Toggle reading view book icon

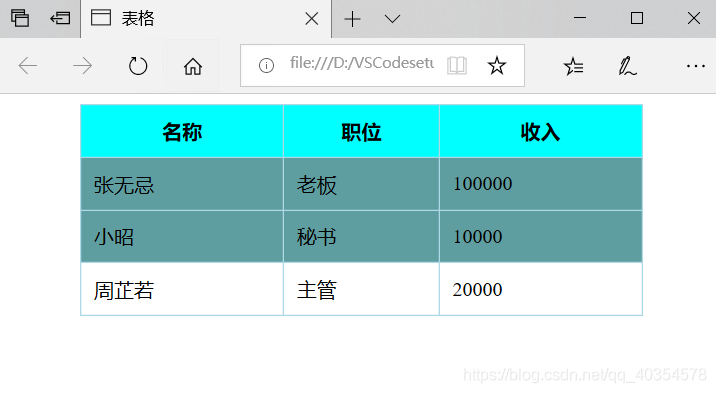tap(457, 65)
